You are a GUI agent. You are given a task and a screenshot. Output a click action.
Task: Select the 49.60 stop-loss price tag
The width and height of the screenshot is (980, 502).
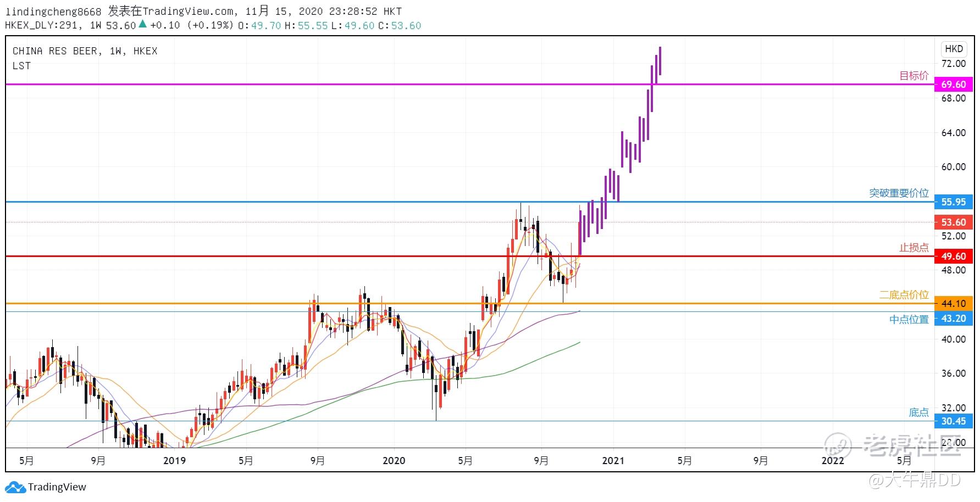click(x=954, y=256)
